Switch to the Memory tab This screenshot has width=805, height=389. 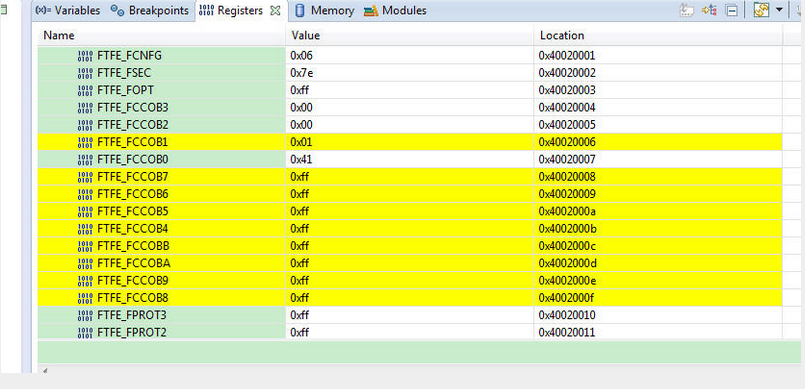coord(324,10)
